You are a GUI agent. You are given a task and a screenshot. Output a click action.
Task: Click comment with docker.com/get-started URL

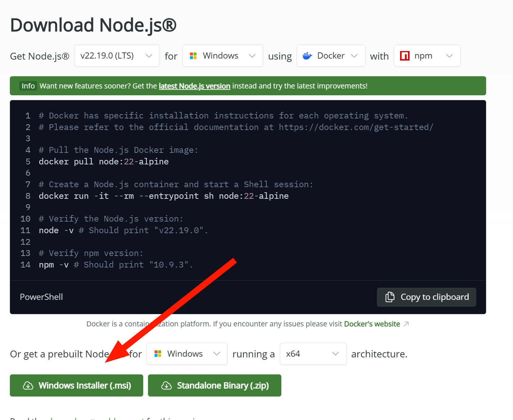pyautogui.click(x=236, y=127)
